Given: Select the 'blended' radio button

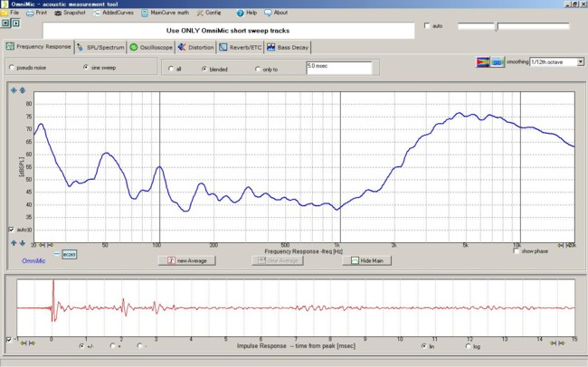Looking at the screenshot, I should 204,69.
